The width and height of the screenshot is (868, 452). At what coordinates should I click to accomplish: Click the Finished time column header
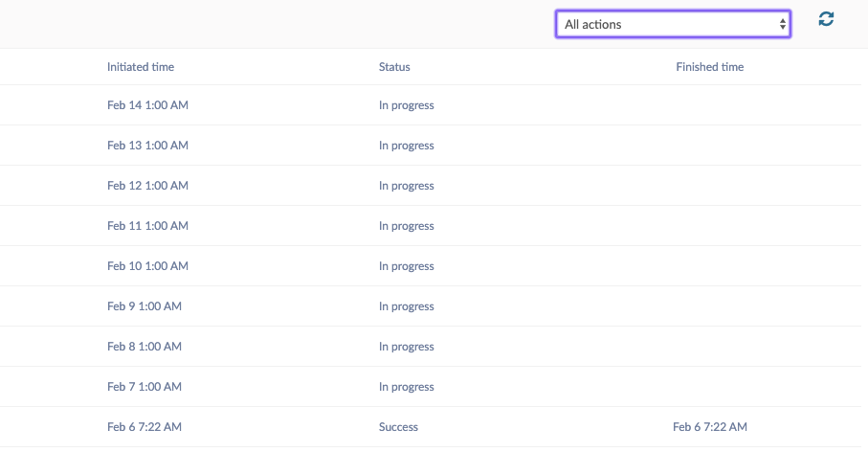pos(710,67)
